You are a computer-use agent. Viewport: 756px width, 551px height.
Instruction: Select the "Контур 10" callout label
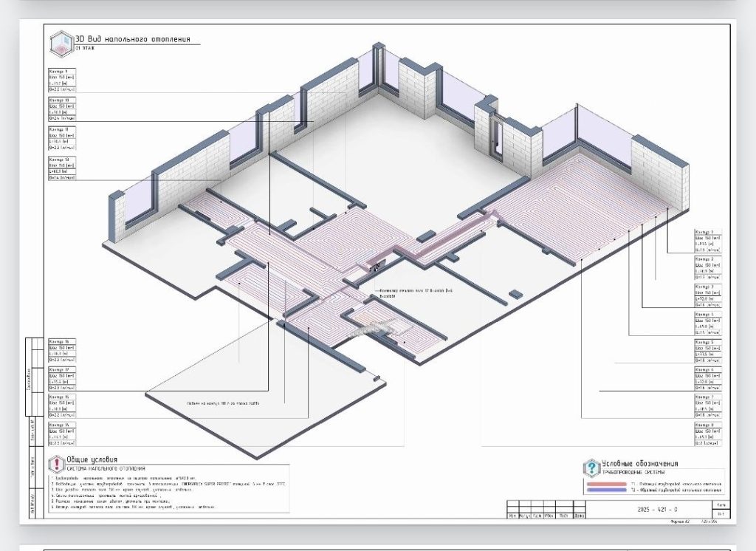point(62,109)
